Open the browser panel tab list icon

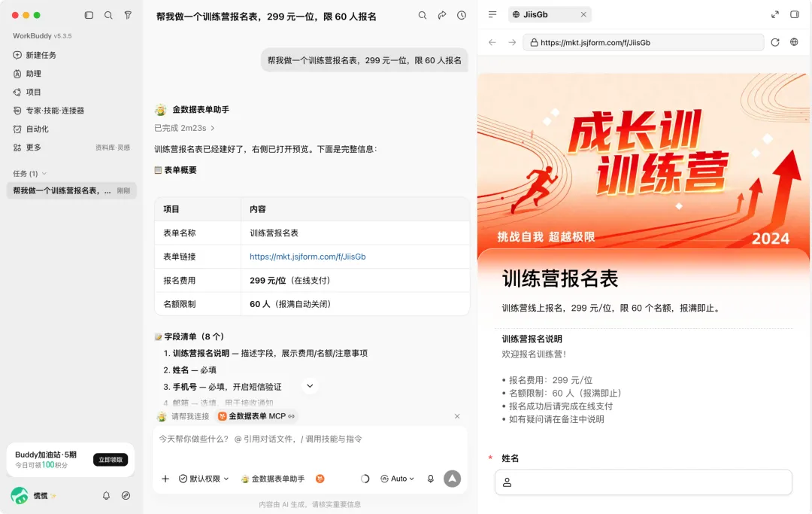(492, 14)
